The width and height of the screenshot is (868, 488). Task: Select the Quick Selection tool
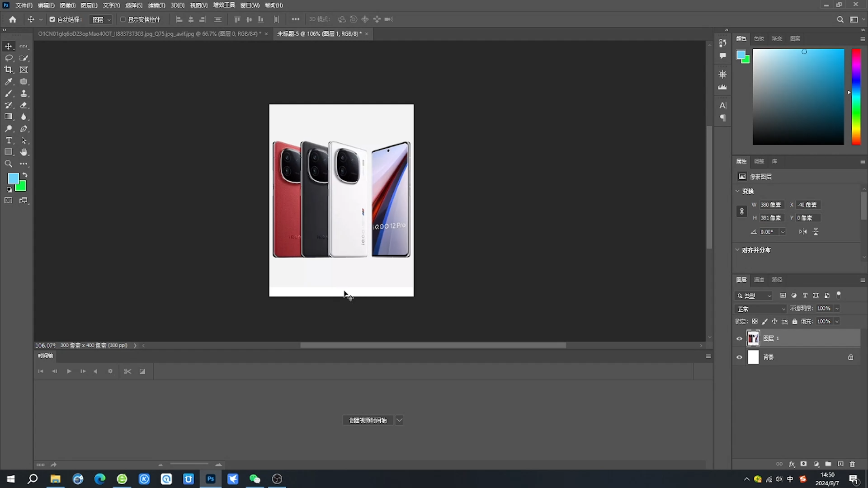(x=24, y=58)
